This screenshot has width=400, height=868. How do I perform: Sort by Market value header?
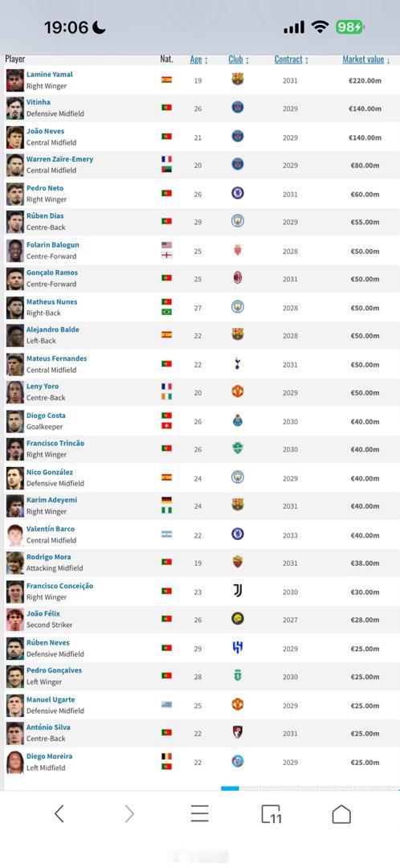tap(366, 59)
